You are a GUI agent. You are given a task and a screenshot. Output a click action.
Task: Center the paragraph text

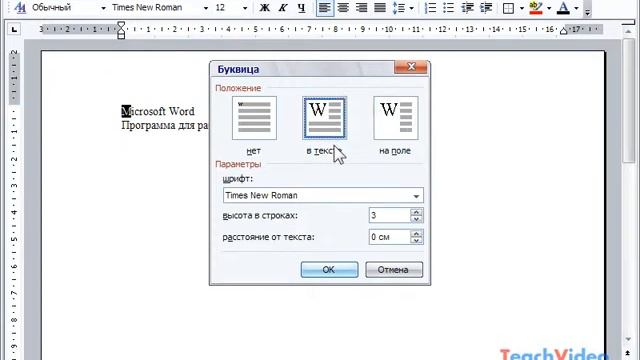point(343,8)
